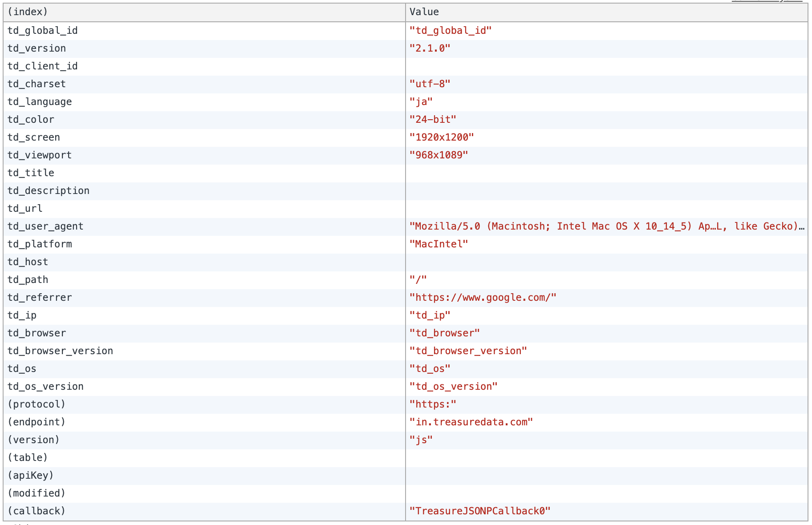Select the td_charset row label

tap(37, 84)
